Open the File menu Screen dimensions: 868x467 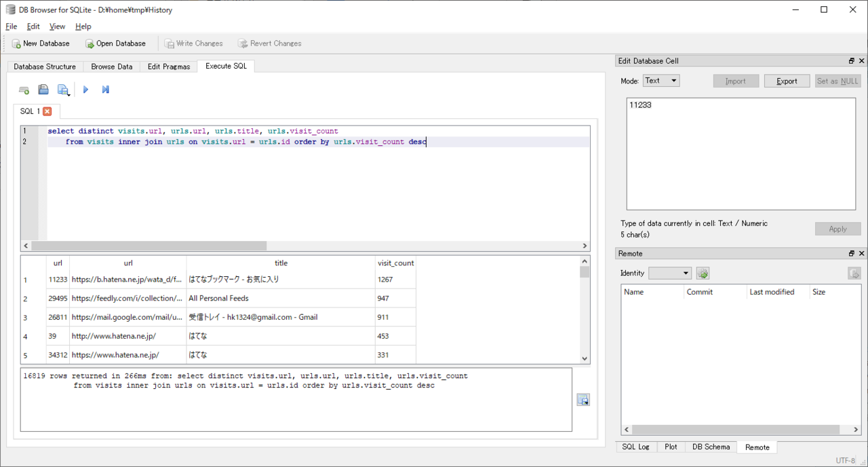12,26
